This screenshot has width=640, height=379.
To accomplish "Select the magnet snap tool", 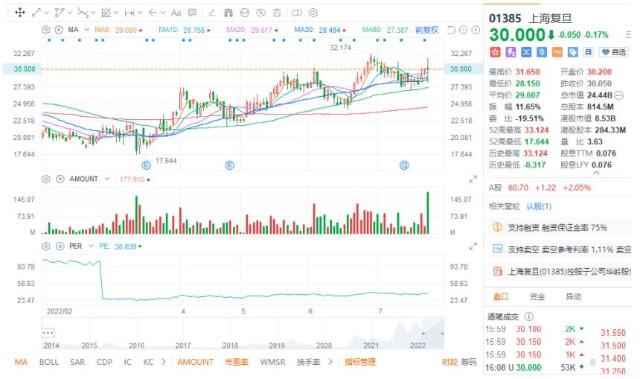I will (x=228, y=13).
